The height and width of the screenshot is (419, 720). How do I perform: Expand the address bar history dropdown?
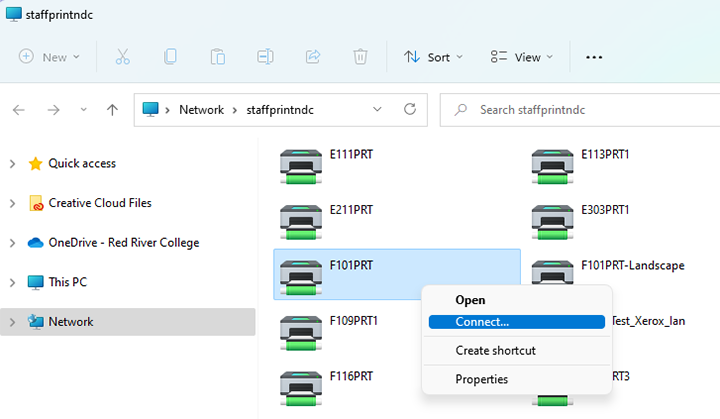(377, 110)
